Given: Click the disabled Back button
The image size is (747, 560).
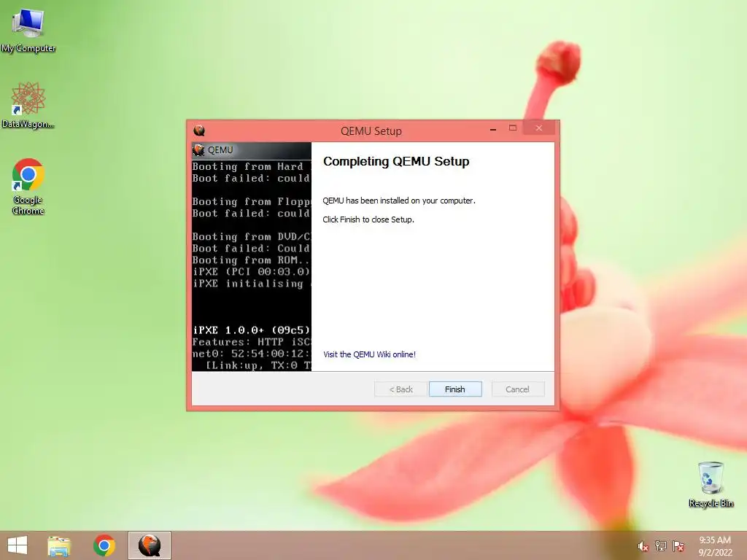Looking at the screenshot, I should (x=400, y=389).
